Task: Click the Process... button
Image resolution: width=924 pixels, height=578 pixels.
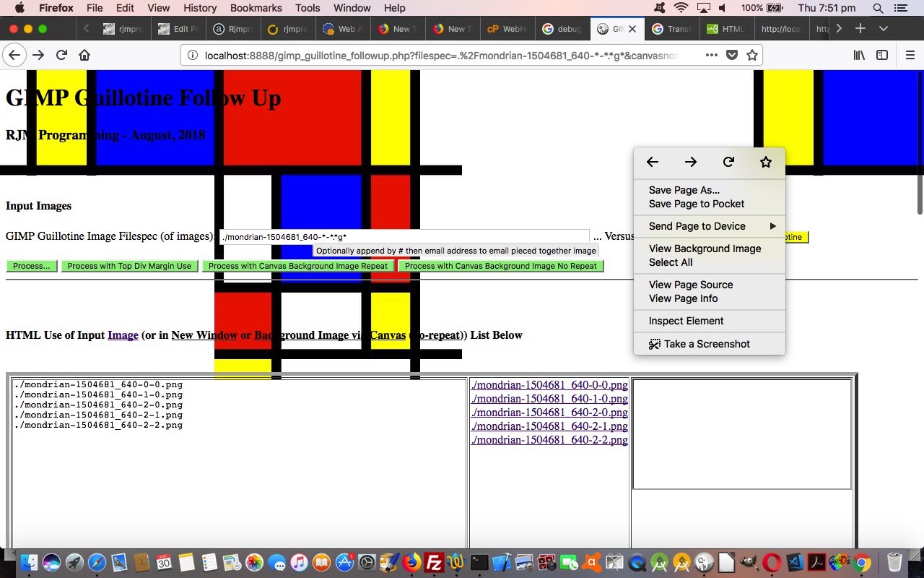Action: [32, 266]
